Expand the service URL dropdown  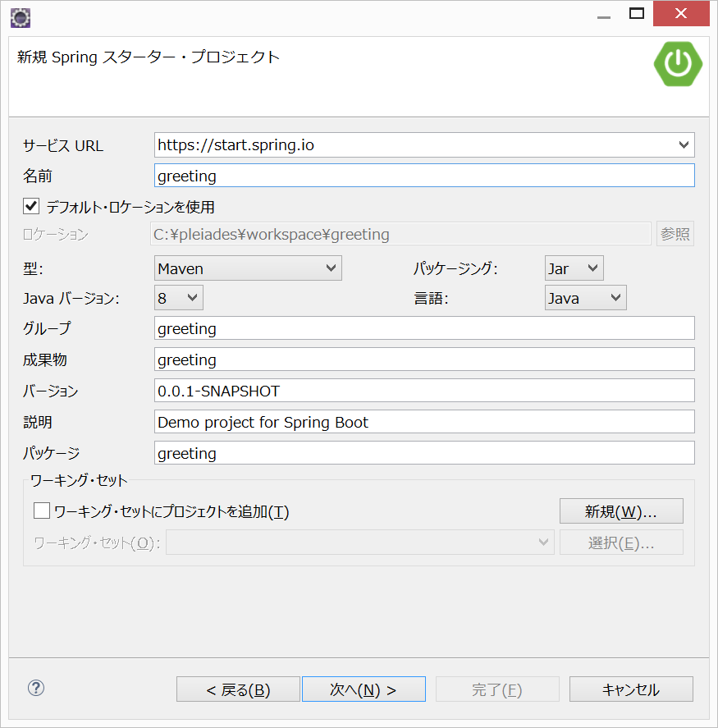pyautogui.click(x=684, y=144)
